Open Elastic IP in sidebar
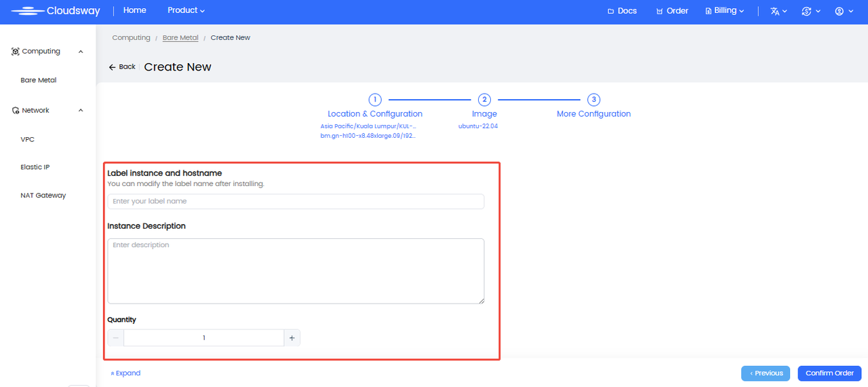 [x=35, y=167]
